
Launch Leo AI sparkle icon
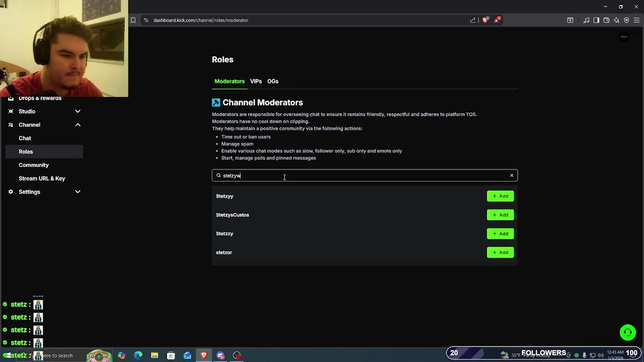tap(616, 20)
